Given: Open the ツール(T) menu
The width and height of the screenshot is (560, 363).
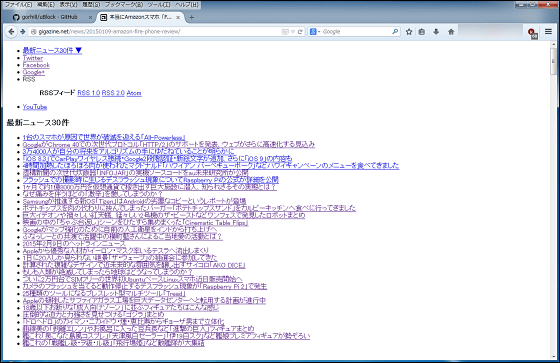Looking at the screenshot, I should click(x=159, y=5).
